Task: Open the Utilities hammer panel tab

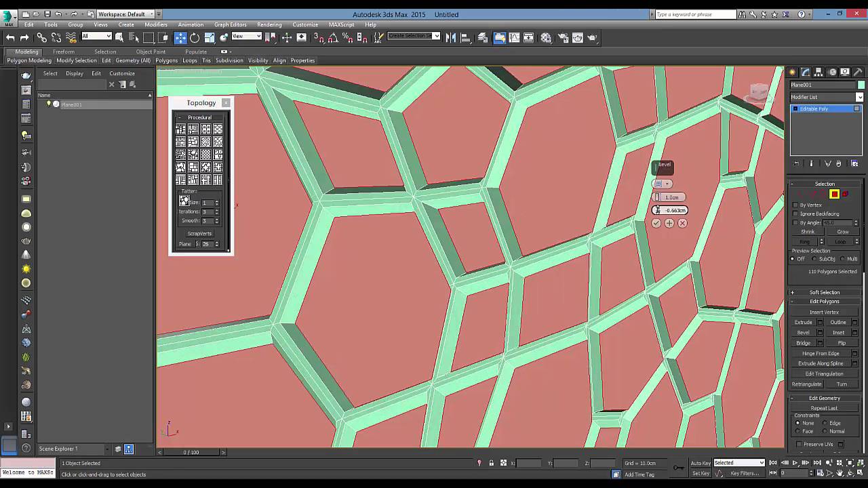Action: (x=858, y=72)
